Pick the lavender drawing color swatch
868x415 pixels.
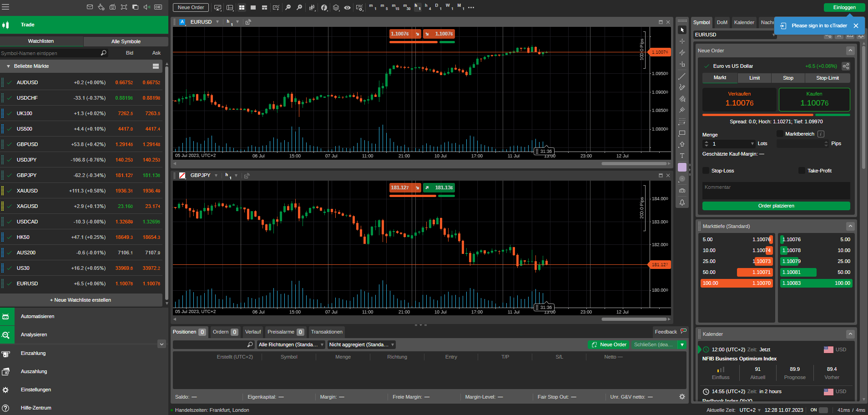[x=682, y=167]
